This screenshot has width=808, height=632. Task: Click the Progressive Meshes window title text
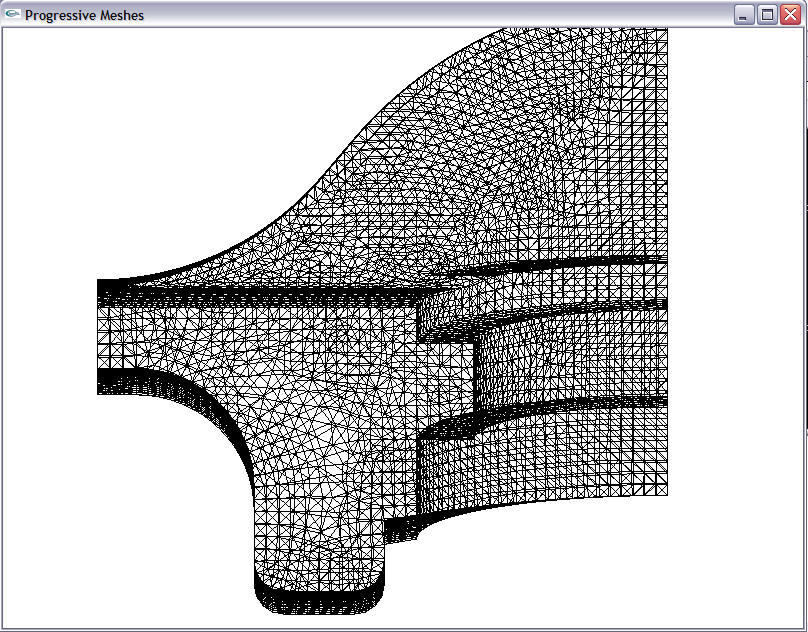(85, 15)
